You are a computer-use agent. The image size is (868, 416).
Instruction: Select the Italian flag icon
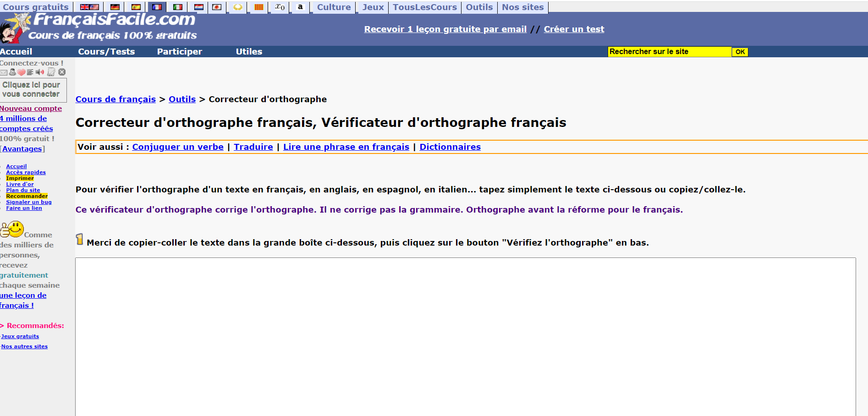pos(178,7)
